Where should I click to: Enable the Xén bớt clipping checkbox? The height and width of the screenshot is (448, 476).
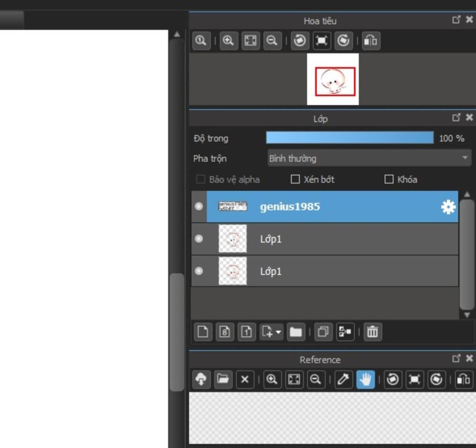click(x=295, y=179)
